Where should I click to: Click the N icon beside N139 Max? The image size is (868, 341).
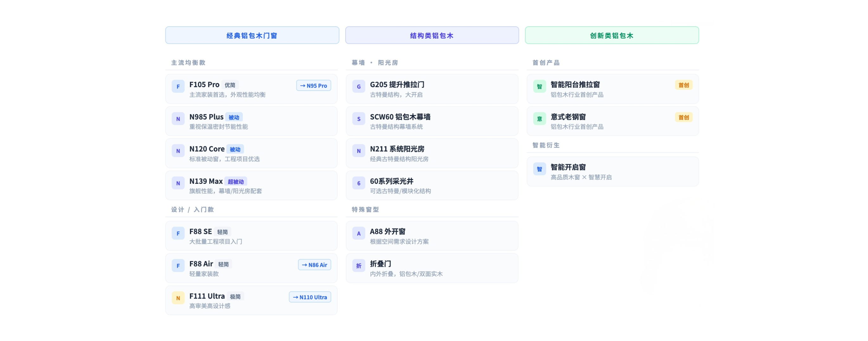click(178, 183)
